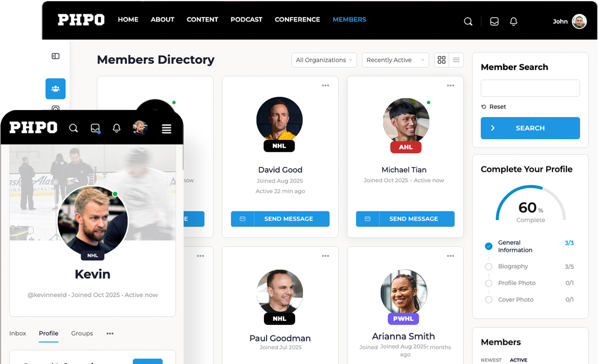
Task: Open notifications bell in desktop header
Action: (514, 21)
